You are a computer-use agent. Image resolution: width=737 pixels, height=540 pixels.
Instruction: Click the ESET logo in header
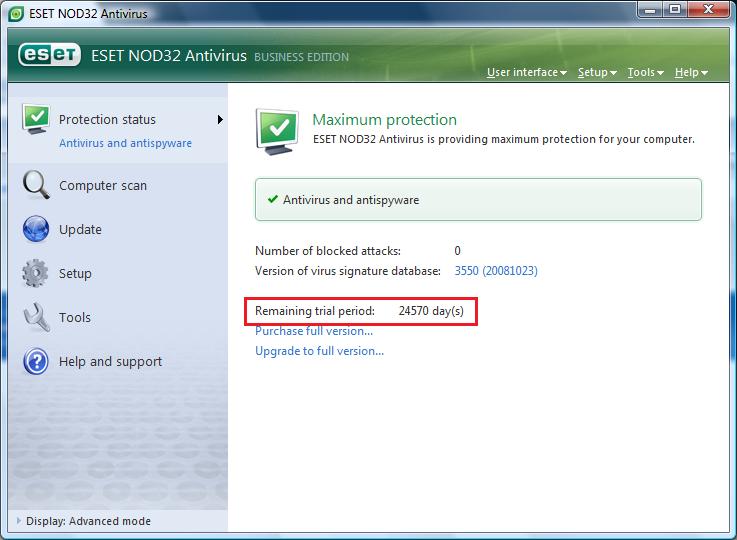tap(49, 55)
